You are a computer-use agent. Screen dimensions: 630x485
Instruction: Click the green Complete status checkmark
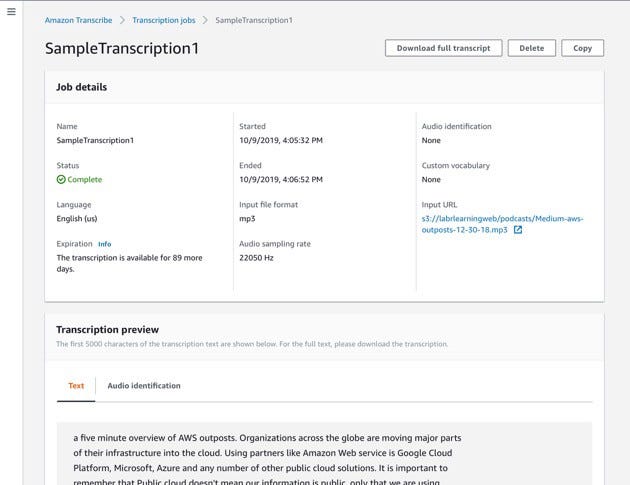click(x=61, y=180)
